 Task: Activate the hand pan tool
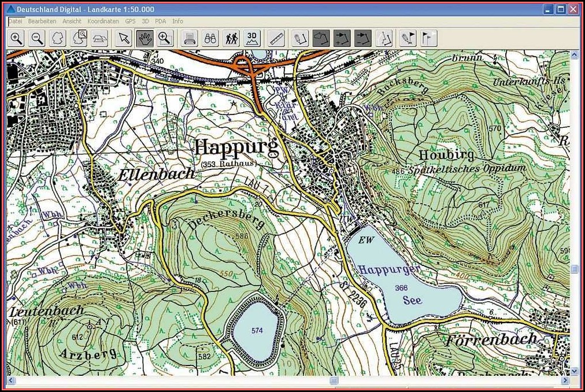(x=144, y=39)
